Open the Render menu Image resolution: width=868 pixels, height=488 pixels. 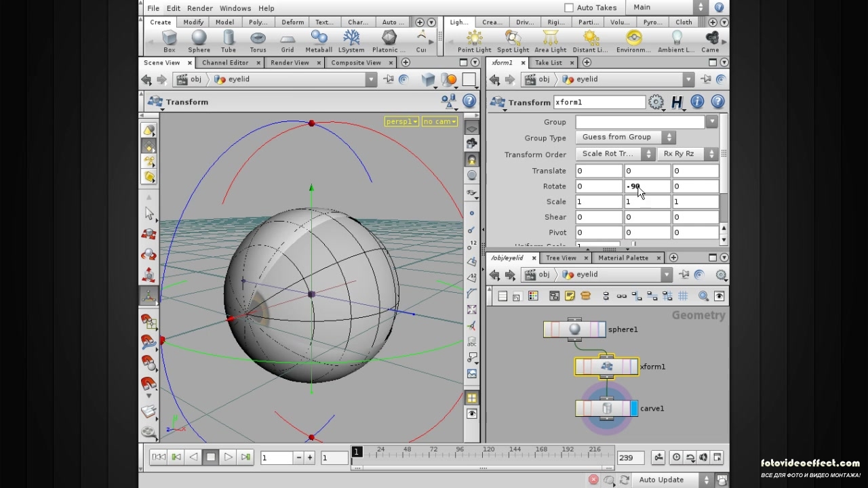coord(200,8)
